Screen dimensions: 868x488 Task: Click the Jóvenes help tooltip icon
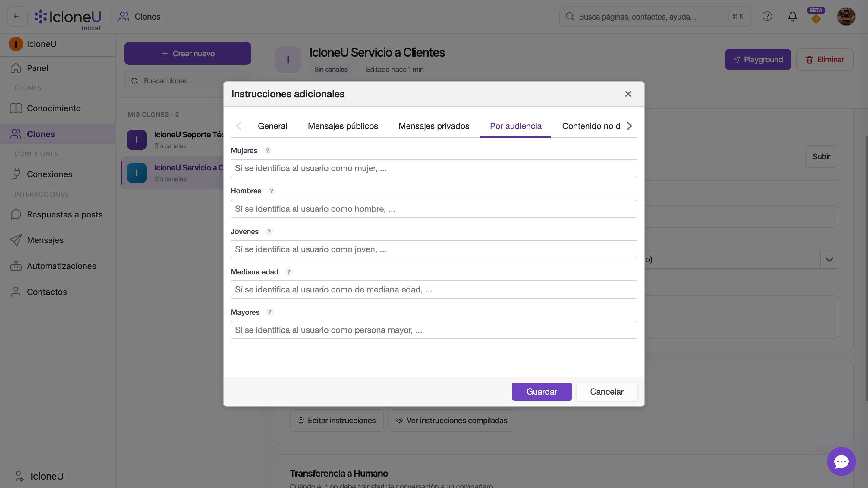(269, 231)
